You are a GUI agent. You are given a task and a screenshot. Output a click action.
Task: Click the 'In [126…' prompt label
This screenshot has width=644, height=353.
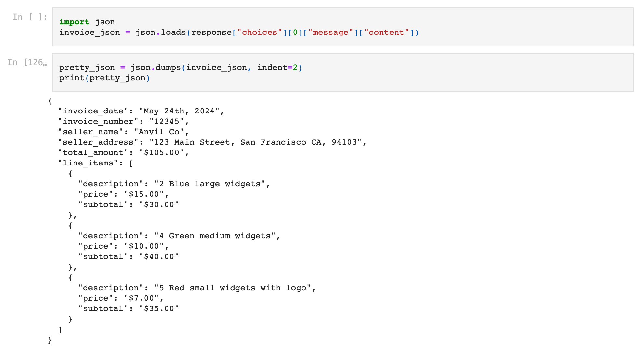click(28, 62)
